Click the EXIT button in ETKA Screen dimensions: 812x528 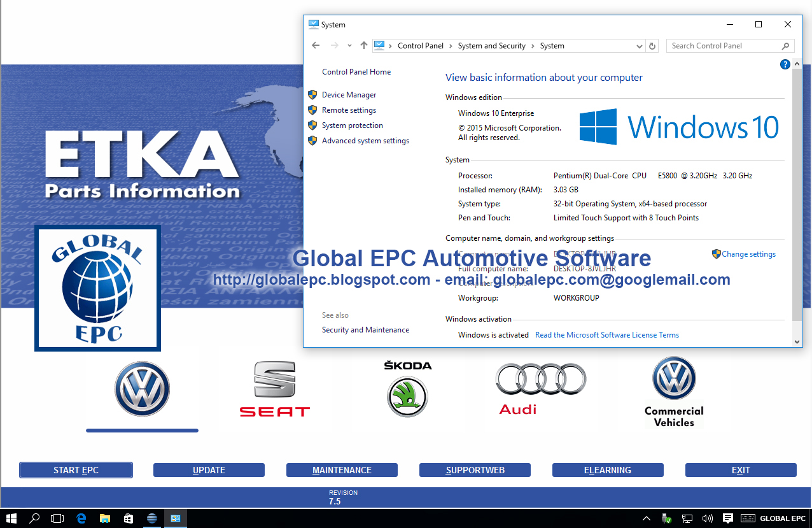[741, 470]
